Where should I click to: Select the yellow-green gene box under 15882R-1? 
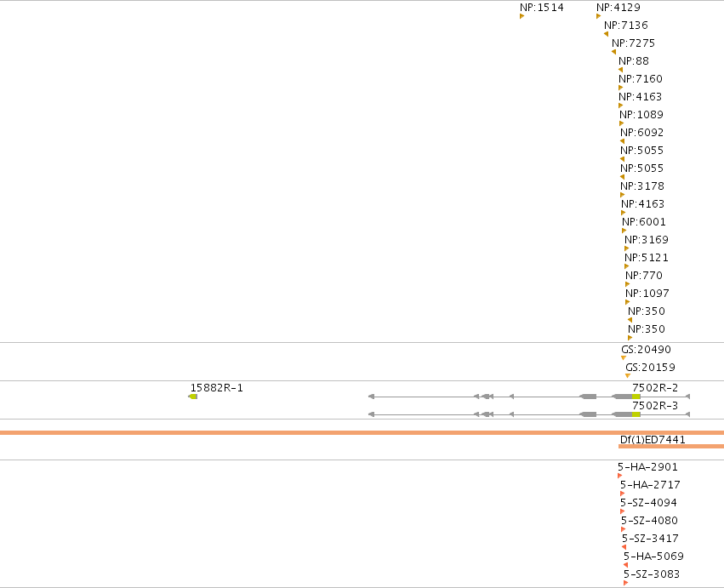193,397
